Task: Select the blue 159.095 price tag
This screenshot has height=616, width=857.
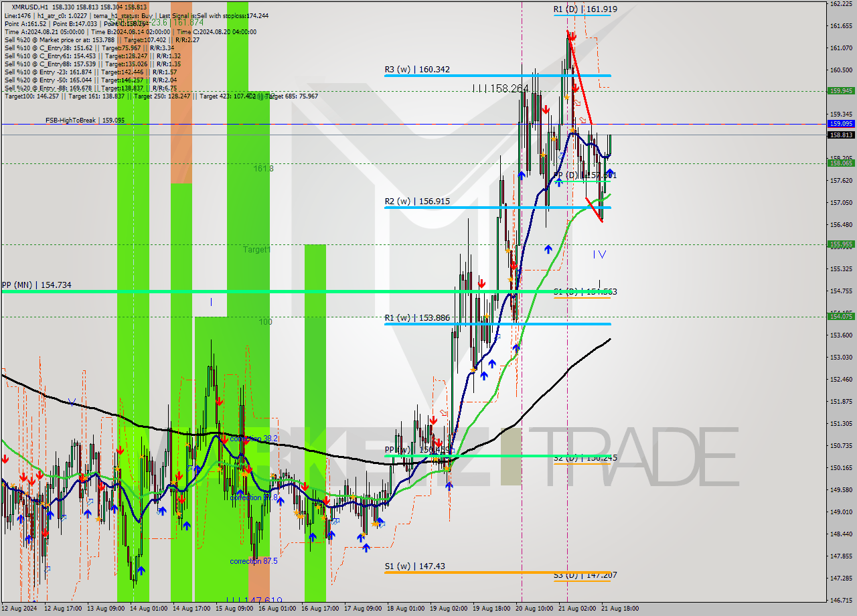Action: (x=841, y=124)
